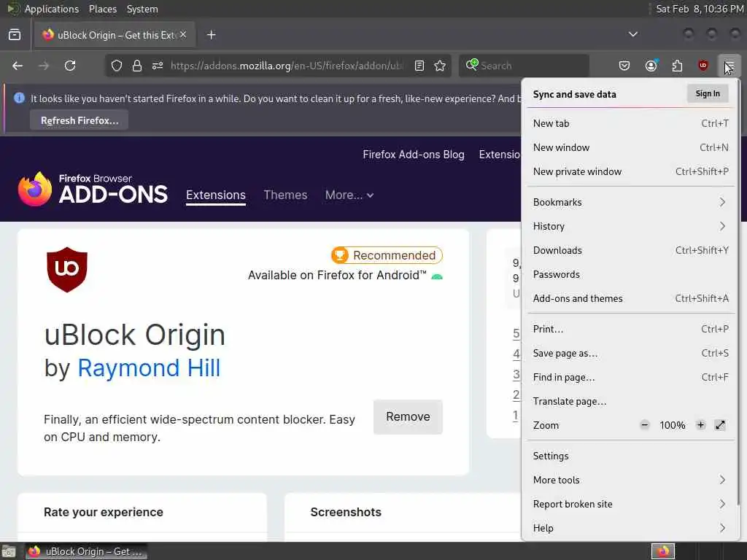Open uBlock Origin toolbar icon

point(703,65)
